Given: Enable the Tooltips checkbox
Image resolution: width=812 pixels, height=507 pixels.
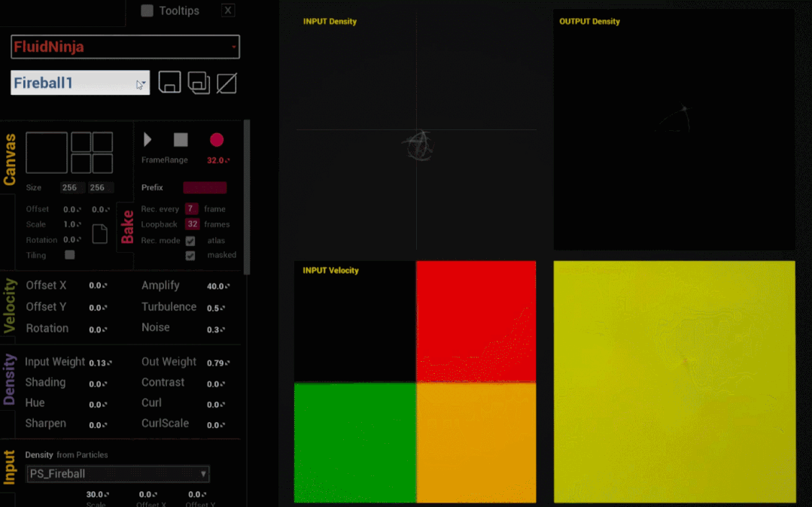Looking at the screenshot, I should tap(147, 11).
